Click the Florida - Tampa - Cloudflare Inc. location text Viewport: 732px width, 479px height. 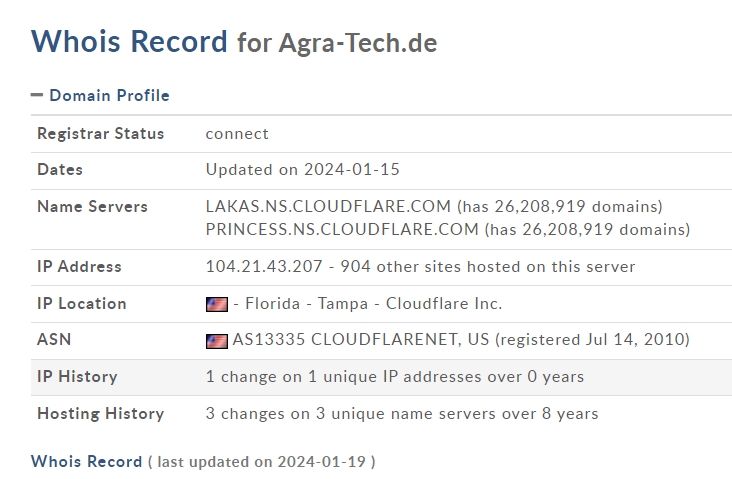[x=373, y=303]
